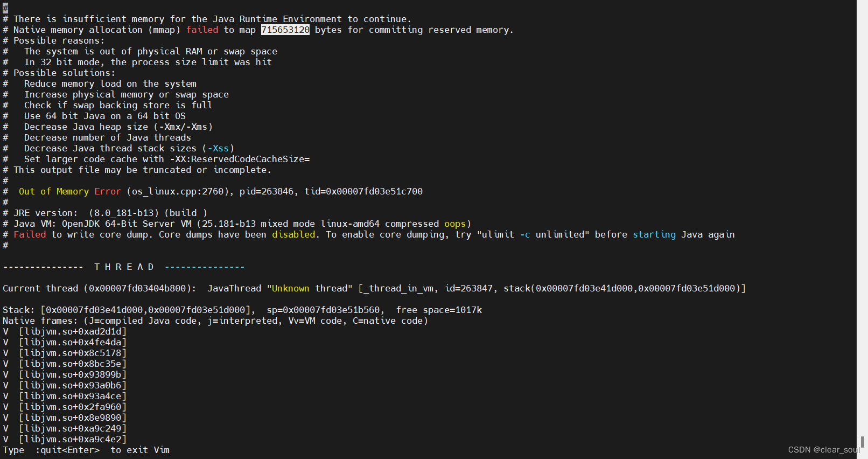Viewport: 868px width, 459px height.
Task: Click frame line libjvm.so+0x93a0b6
Action: tap(65, 385)
